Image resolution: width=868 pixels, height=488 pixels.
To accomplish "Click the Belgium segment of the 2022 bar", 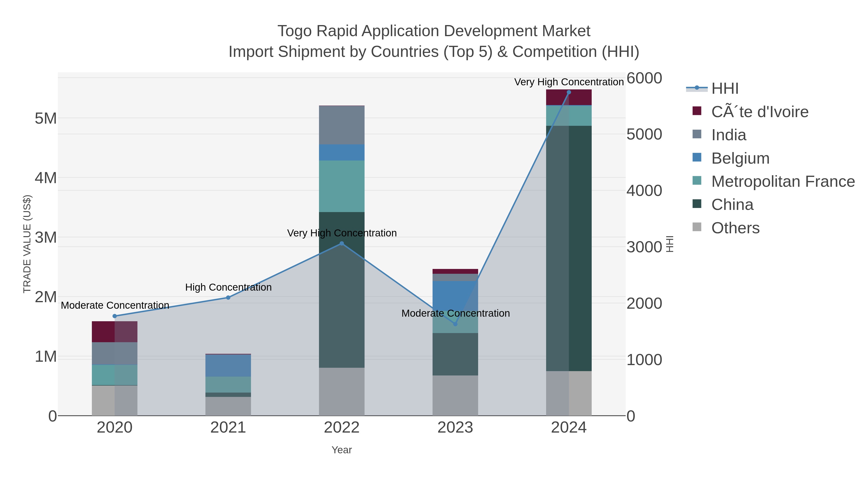I will pos(342,153).
